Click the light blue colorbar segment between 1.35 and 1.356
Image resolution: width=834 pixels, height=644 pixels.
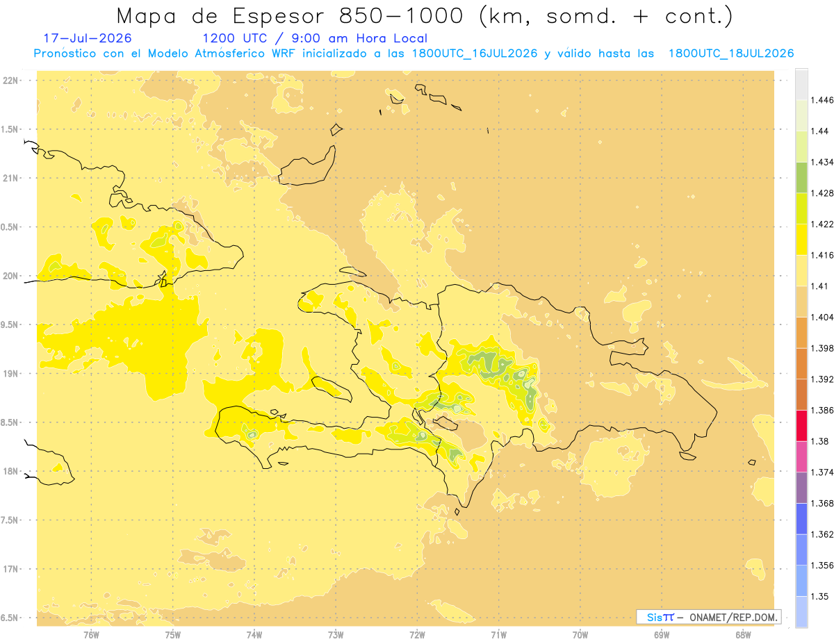[801, 581]
